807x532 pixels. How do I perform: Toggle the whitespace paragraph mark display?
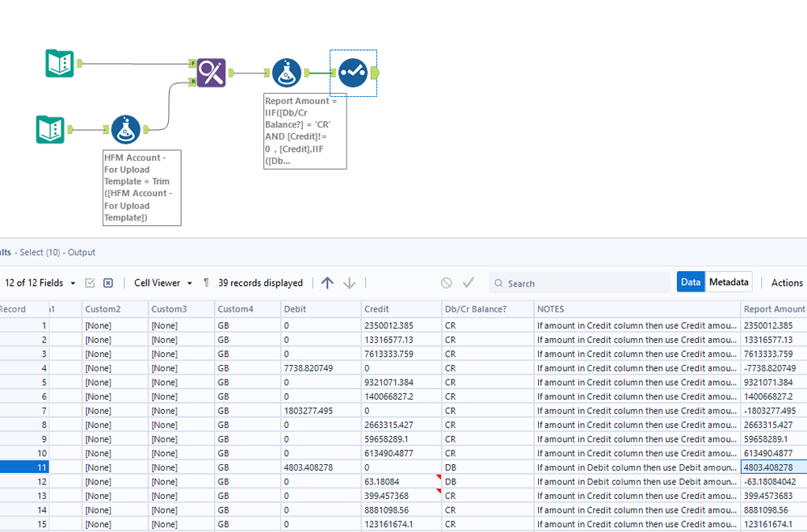206,283
